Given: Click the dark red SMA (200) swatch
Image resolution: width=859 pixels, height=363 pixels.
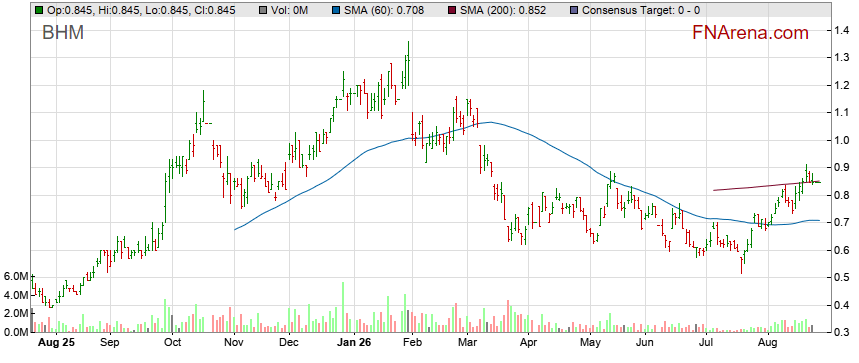Looking at the screenshot, I should pyautogui.click(x=452, y=10).
